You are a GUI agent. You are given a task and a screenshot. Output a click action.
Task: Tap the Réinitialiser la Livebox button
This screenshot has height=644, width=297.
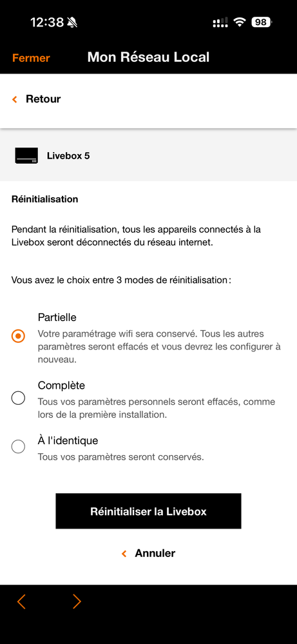tap(148, 511)
